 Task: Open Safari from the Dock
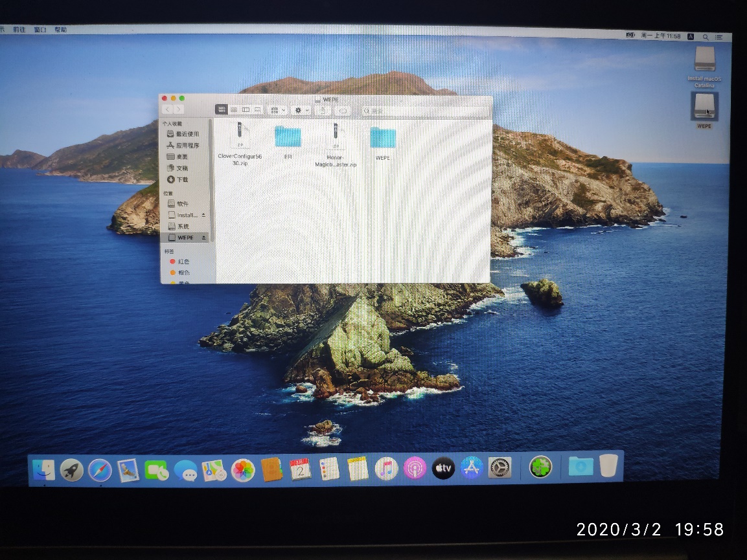[100, 470]
